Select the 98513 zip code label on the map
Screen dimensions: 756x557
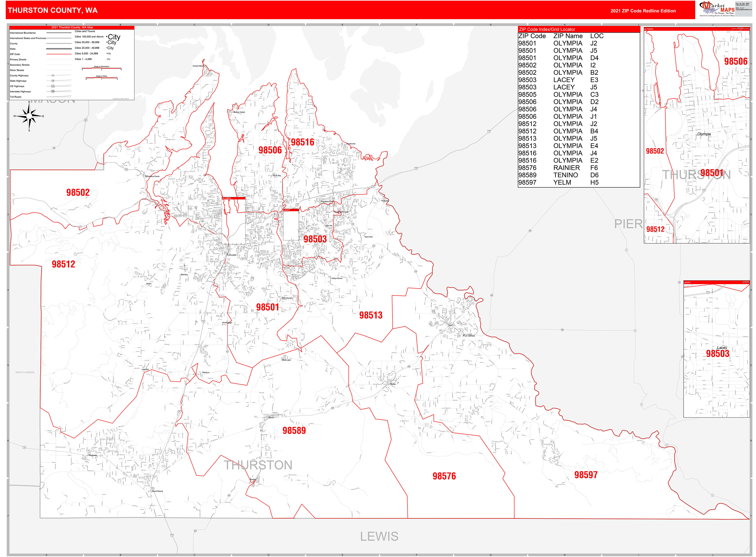[371, 315]
